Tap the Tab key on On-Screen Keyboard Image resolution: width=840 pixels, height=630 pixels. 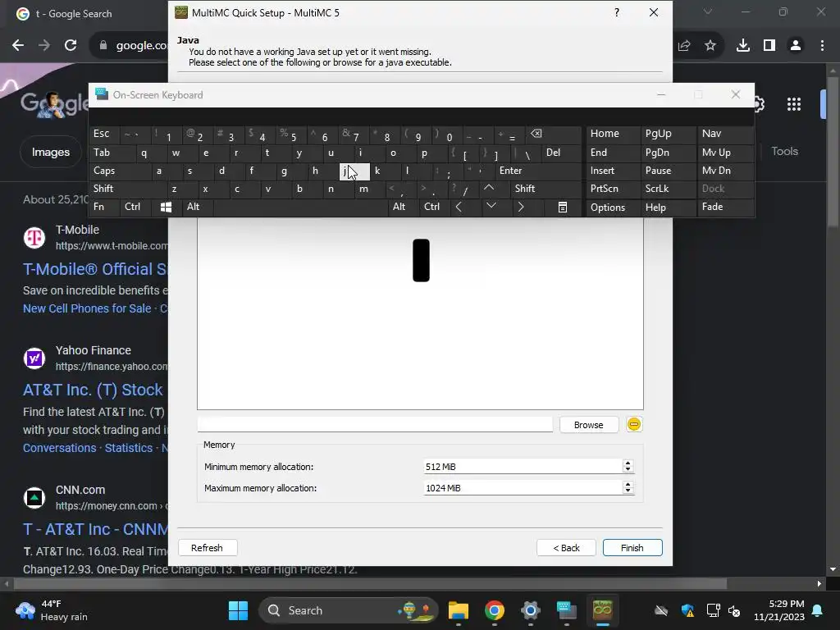pos(112,153)
